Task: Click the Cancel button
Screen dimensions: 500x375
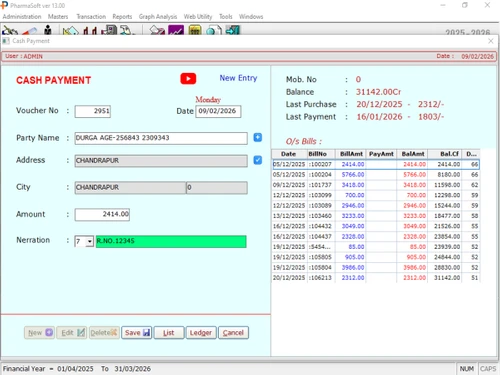Action: [233, 333]
